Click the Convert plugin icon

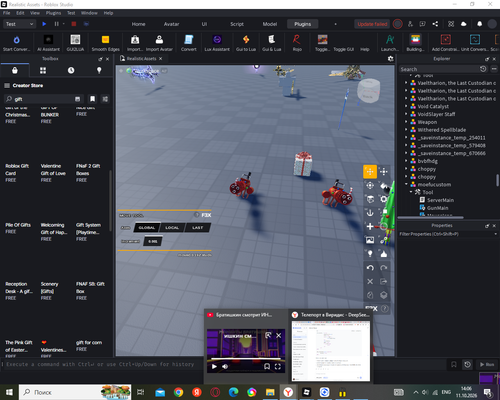coord(189,40)
